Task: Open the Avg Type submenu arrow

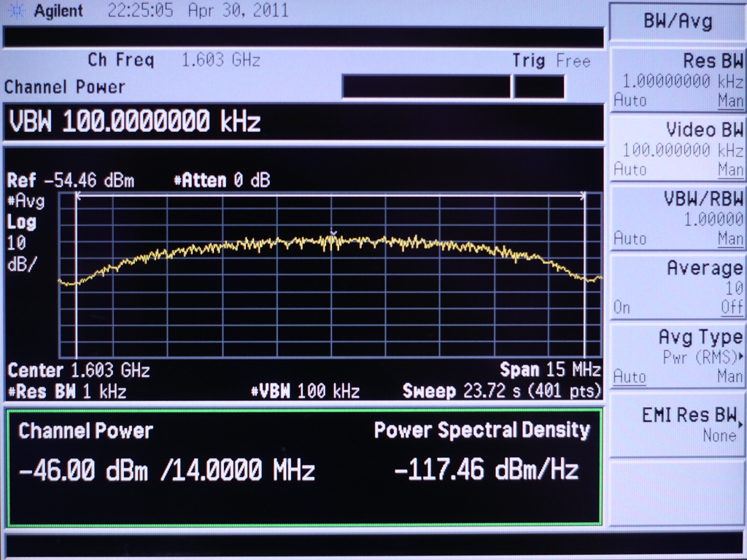Action: [x=740, y=357]
